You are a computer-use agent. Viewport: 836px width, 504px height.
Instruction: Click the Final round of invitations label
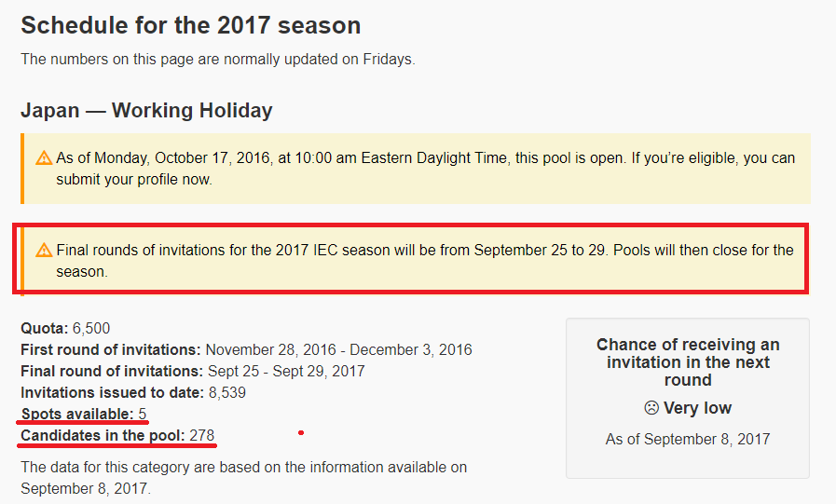pyautogui.click(x=110, y=371)
